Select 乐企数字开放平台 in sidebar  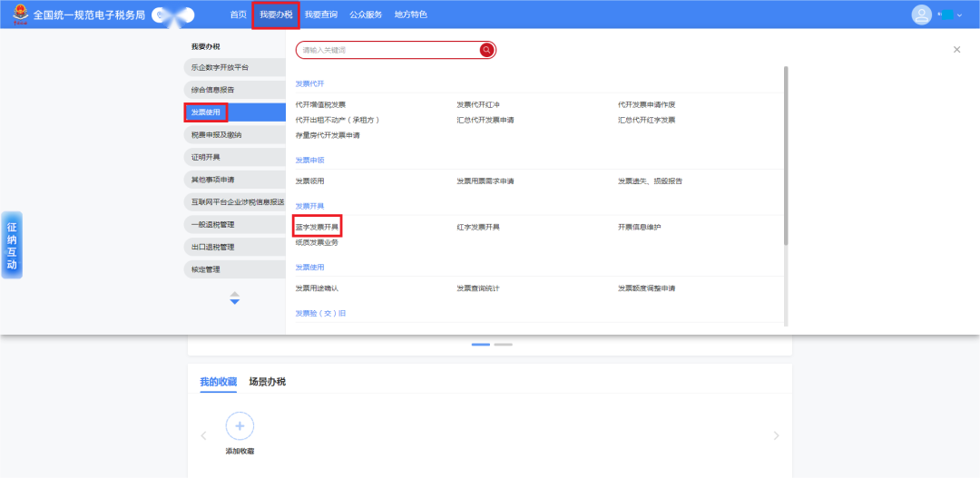coord(235,67)
